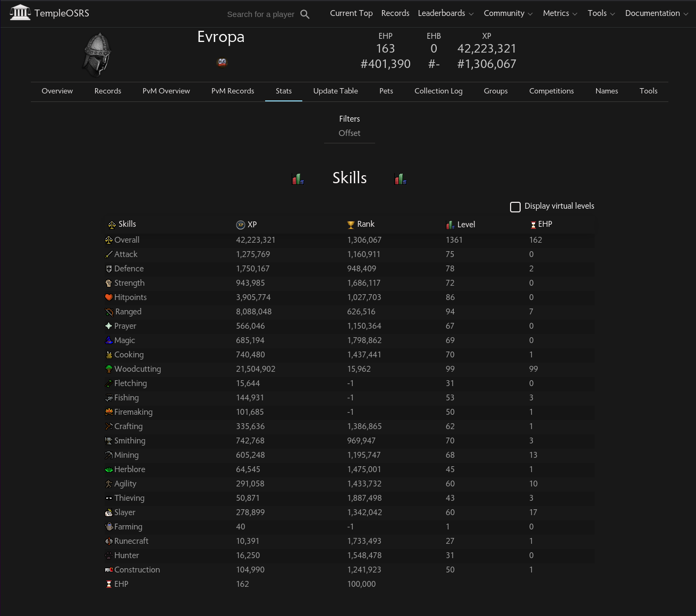Viewport: 696px width, 616px height.
Task: Switch to the PvM Records tab
Action: [233, 91]
